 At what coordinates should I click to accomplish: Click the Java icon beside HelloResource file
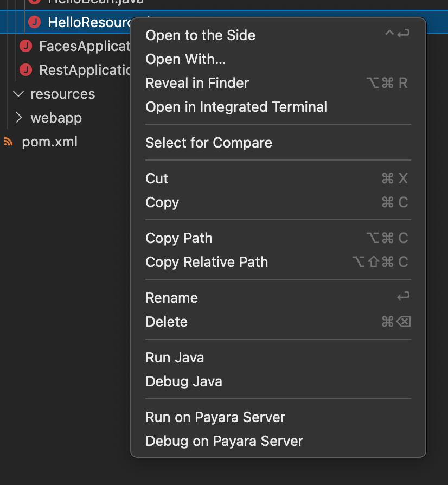click(34, 22)
